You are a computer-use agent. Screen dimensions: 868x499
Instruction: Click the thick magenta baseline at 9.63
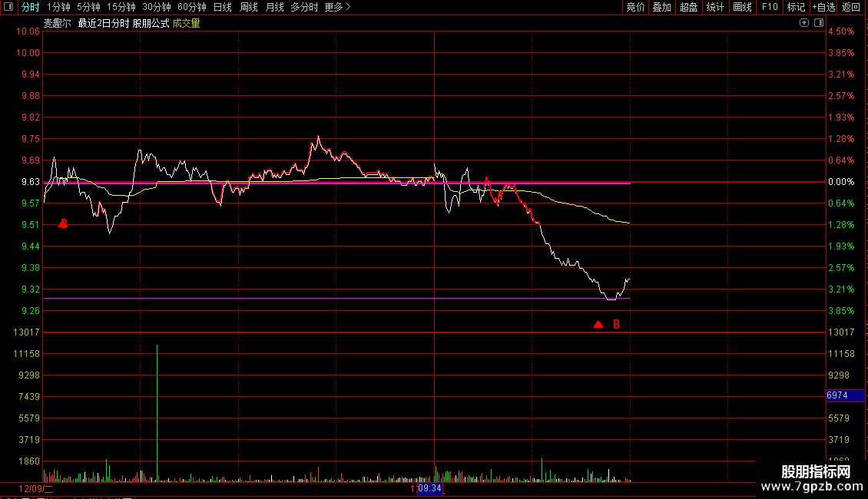[336, 183]
